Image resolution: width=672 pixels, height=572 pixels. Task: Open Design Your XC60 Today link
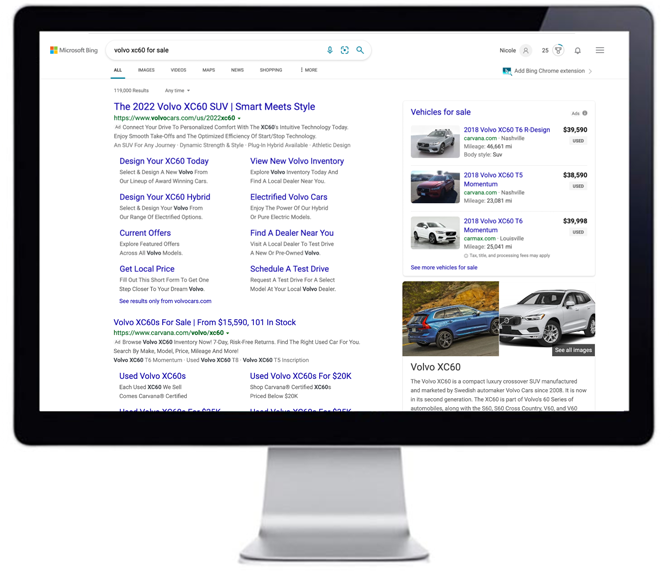pos(164,161)
